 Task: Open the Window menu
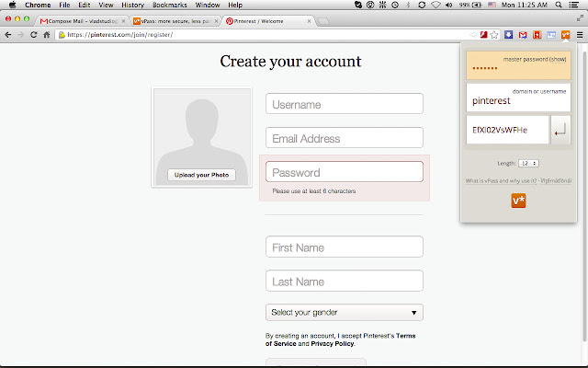[208, 5]
